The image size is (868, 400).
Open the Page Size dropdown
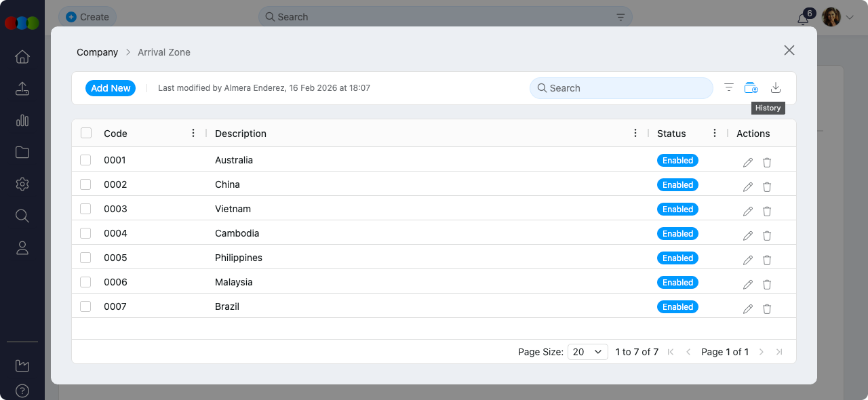pyautogui.click(x=587, y=352)
